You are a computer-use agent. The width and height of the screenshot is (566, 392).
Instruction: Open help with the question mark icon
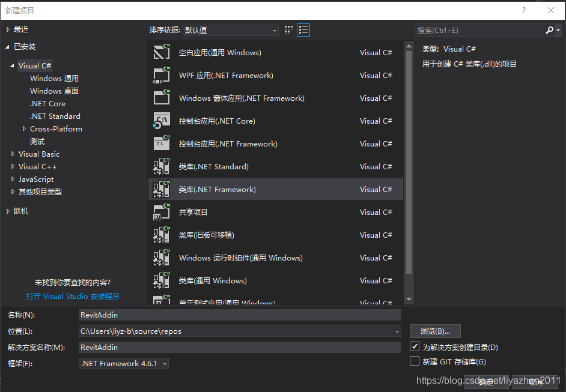click(x=524, y=10)
